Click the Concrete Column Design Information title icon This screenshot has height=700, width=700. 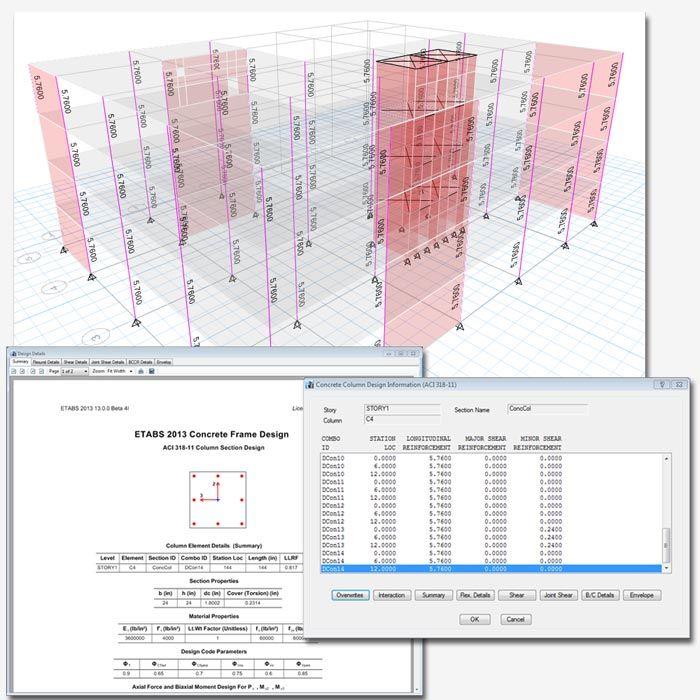[x=310, y=384]
